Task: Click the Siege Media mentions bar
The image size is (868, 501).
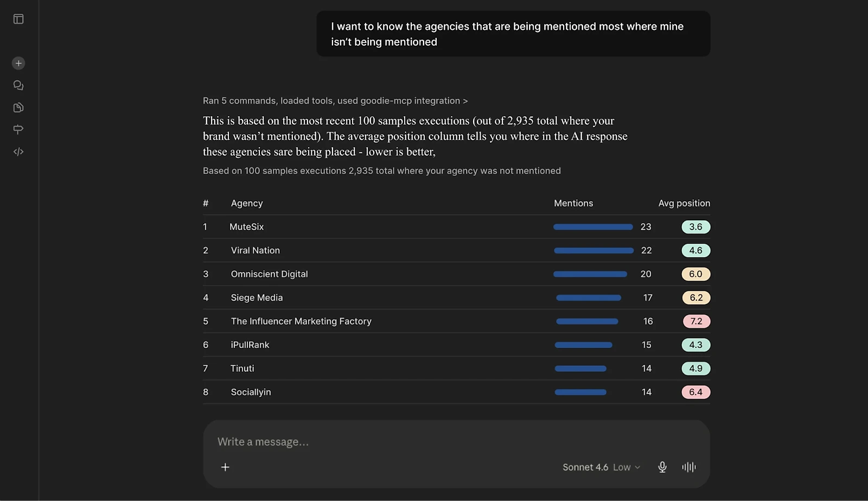Action: point(589,298)
